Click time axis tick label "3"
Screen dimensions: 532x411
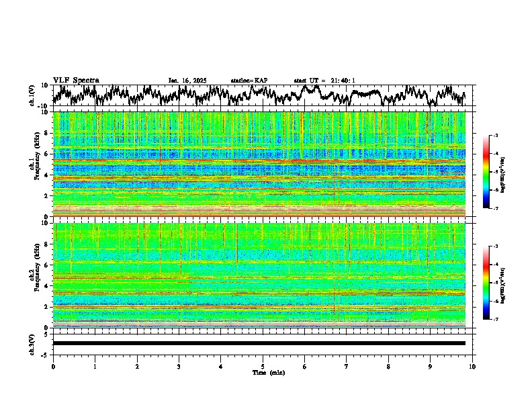click(x=179, y=367)
